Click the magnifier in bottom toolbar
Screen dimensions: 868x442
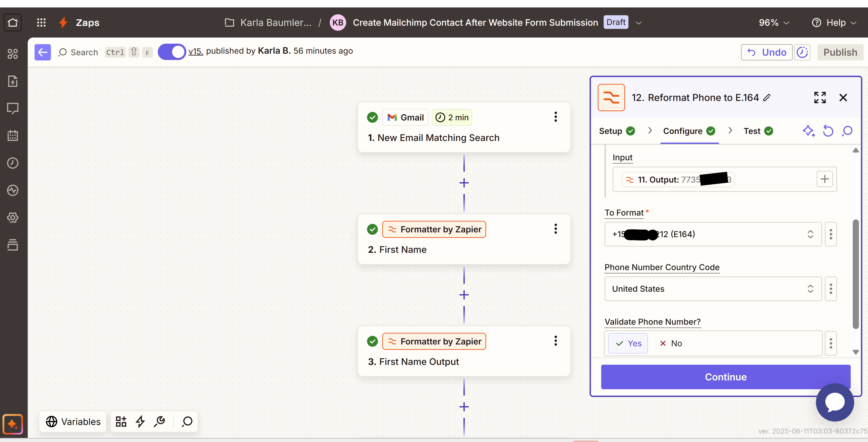[x=187, y=422]
